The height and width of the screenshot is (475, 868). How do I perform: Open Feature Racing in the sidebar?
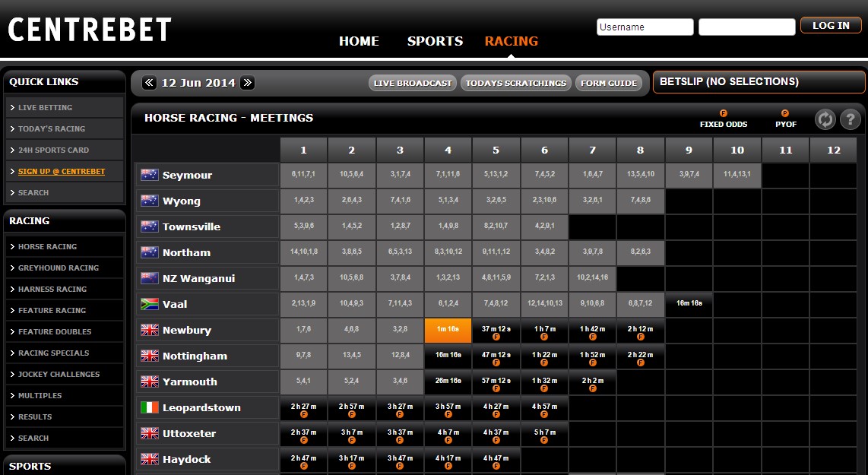pos(64,311)
